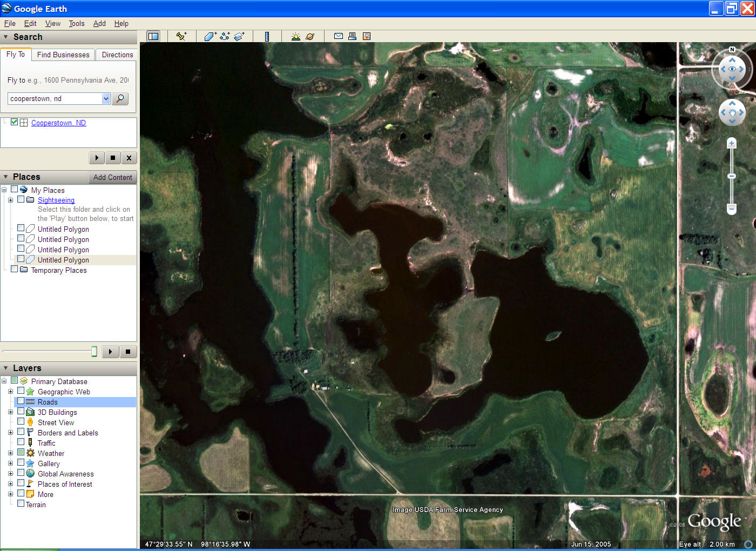Select Places of Interest layer label
This screenshot has height=551, width=756.
pos(65,484)
